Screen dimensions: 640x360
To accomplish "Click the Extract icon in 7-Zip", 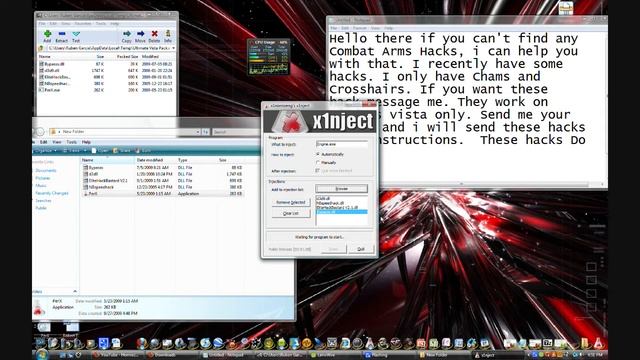I will click(62, 34).
